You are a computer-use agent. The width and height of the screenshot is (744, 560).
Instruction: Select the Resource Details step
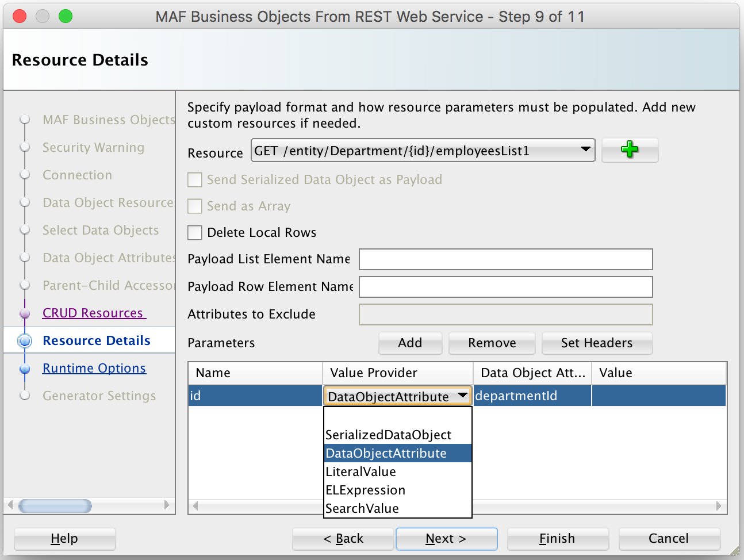[x=97, y=340]
